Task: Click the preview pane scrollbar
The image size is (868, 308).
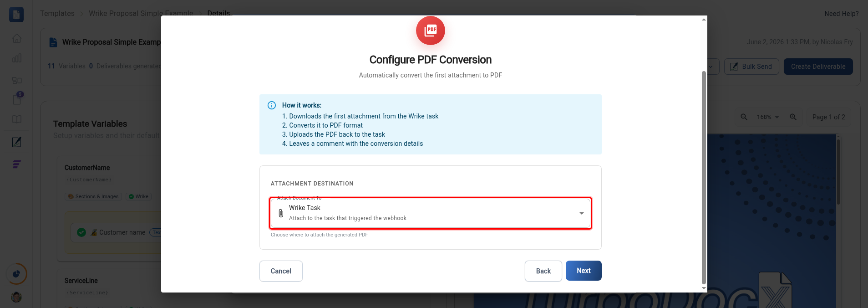Action: 838,172
